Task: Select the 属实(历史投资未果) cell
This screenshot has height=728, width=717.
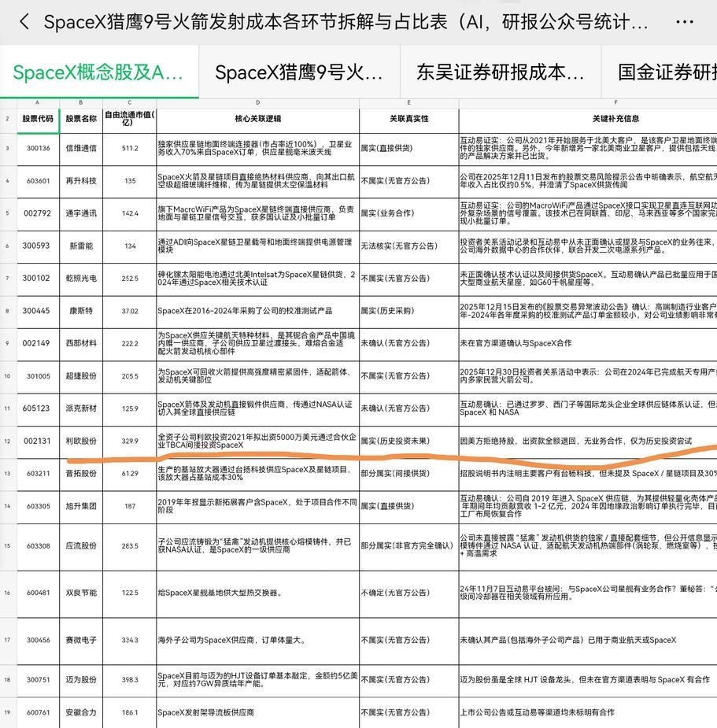Action: [408, 441]
